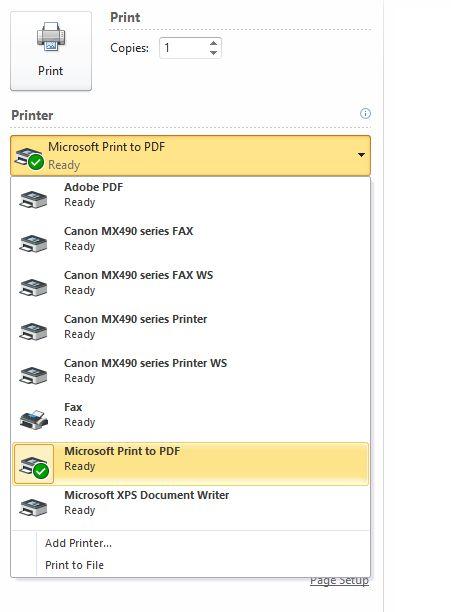
Task: Click the Fax machine icon
Action: tap(34, 420)
